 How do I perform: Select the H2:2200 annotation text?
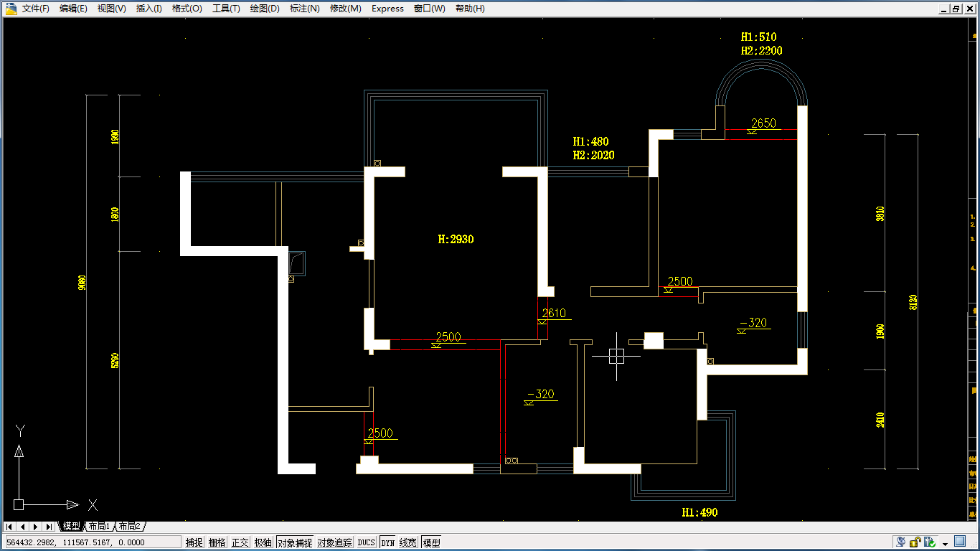pyautogui.click(x=761, y=51)
